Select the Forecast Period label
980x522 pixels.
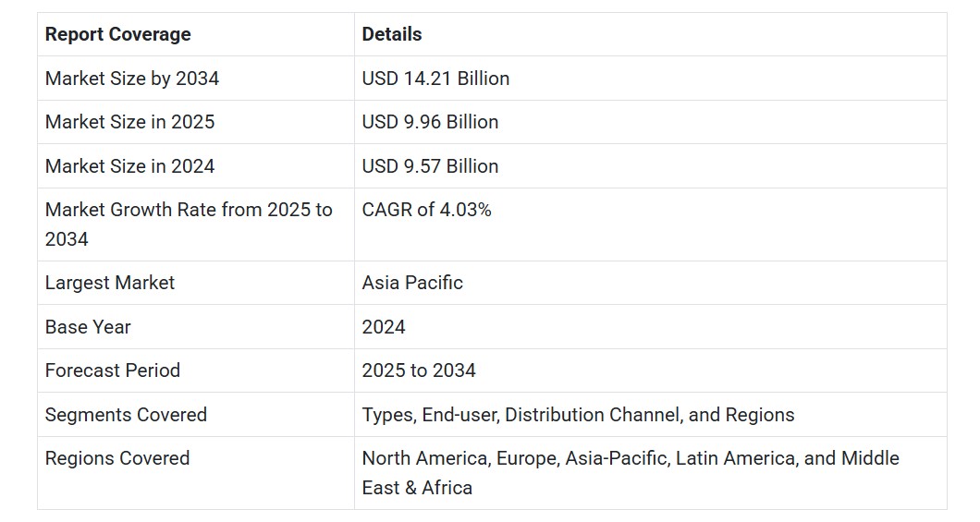(113, 370)
